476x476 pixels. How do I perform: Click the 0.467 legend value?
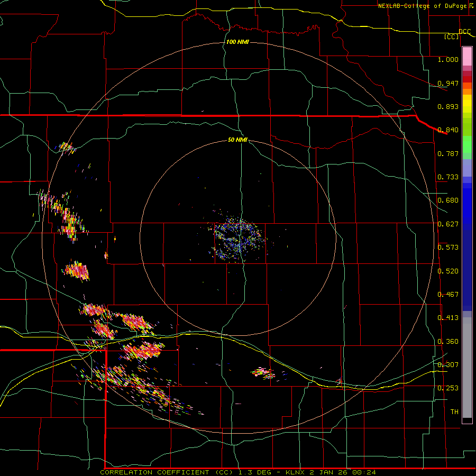click(x=448, y=295)
